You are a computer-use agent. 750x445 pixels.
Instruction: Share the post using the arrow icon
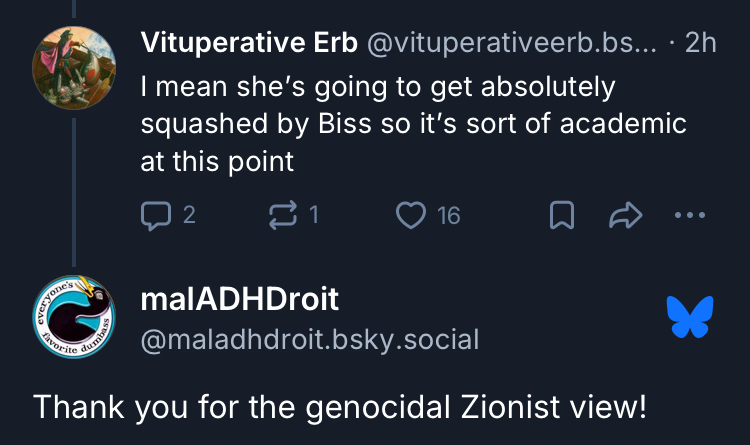tap(625, 215)
